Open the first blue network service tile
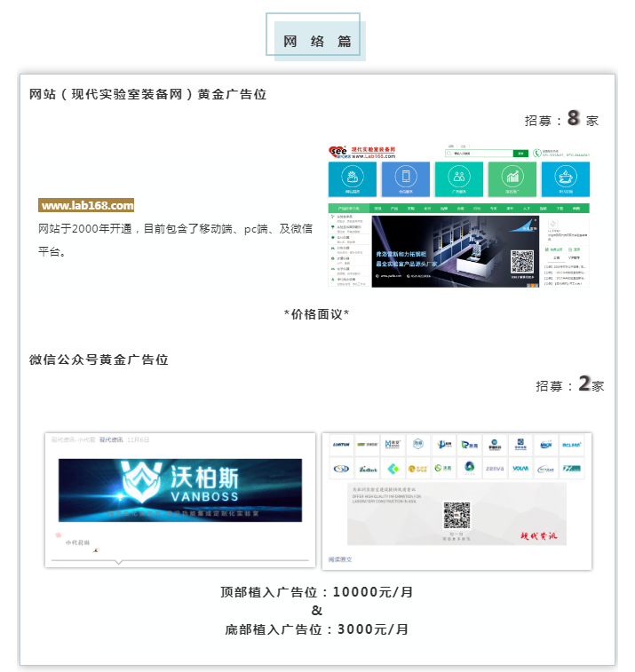The image size is (635, 672). pos(352,178)
